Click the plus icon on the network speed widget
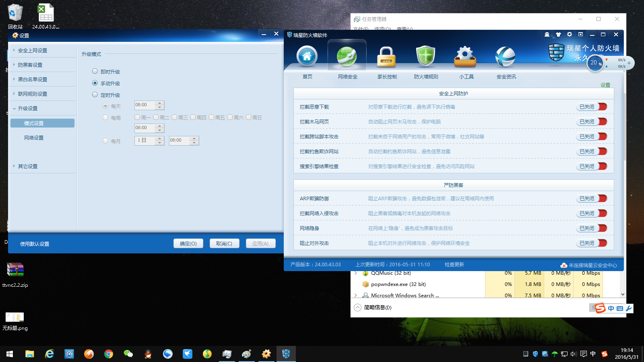 pyautogui.click(x=629, y=63)
